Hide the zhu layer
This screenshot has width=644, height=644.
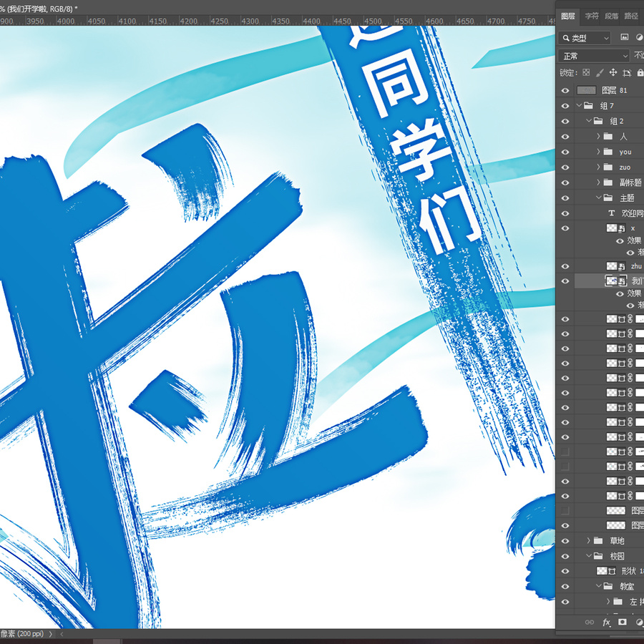tap(565, 267)
